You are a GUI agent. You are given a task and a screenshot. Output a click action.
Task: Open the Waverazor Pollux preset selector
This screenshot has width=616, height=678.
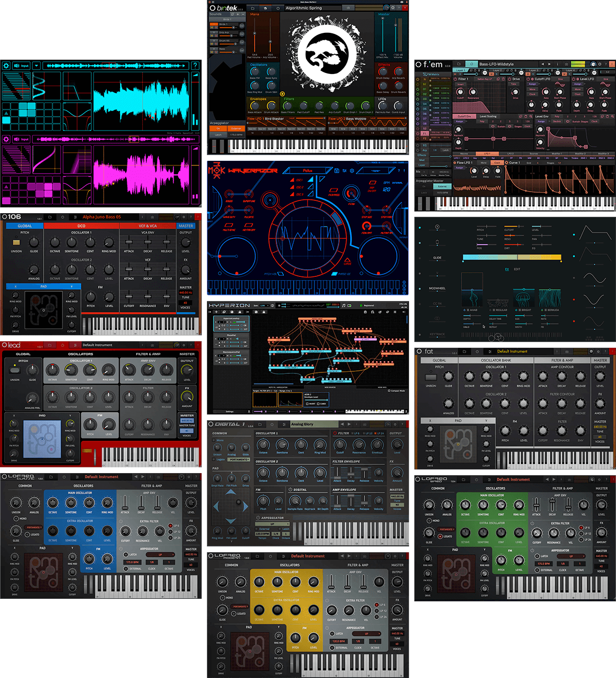(307, 171)
